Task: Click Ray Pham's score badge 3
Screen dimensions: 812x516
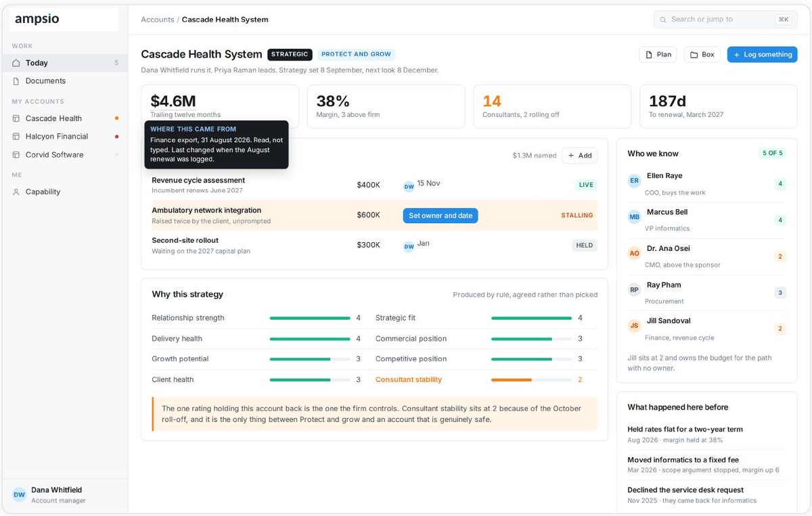Action: [x=780, y=293]
